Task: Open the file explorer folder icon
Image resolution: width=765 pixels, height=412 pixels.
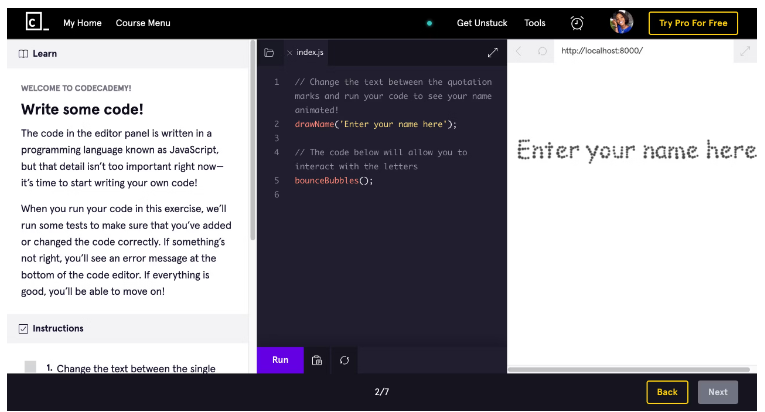Action: point(269,52)
